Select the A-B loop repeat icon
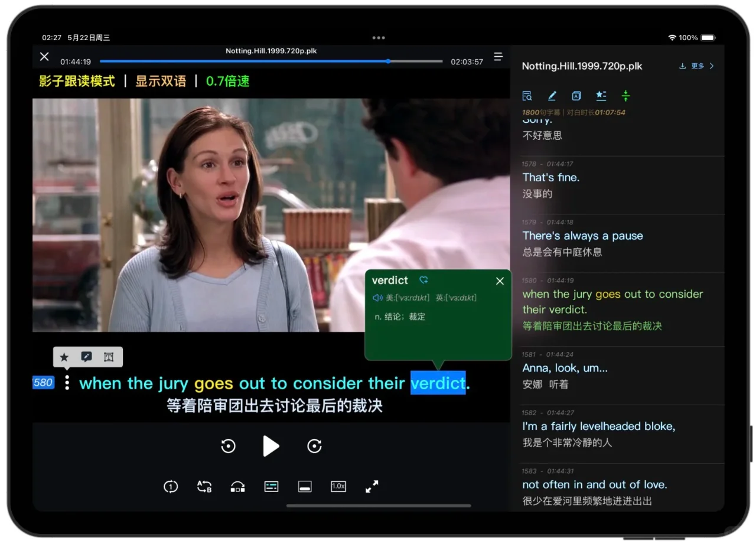 click(x=204, y=487)
